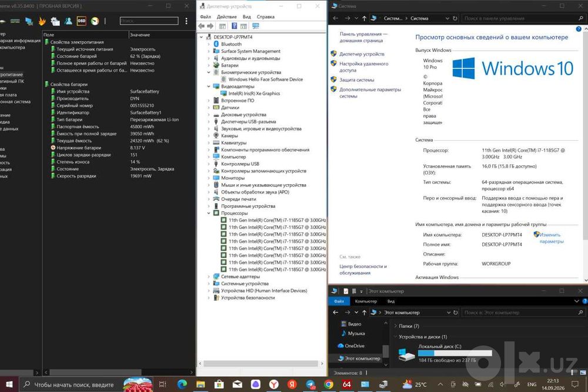Expand the explorer ribbon chevron

click(x=577, y=301)
